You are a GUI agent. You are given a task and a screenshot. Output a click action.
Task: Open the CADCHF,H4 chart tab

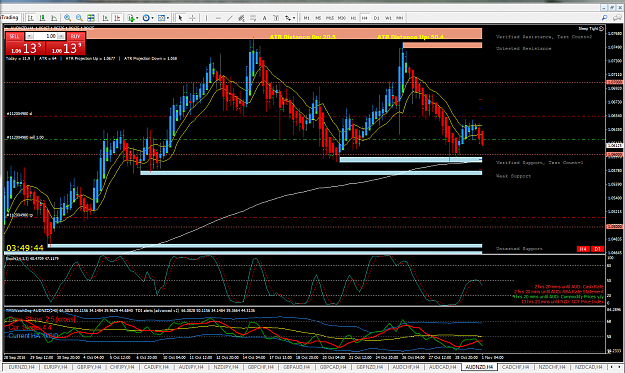(x=515, y=367)
